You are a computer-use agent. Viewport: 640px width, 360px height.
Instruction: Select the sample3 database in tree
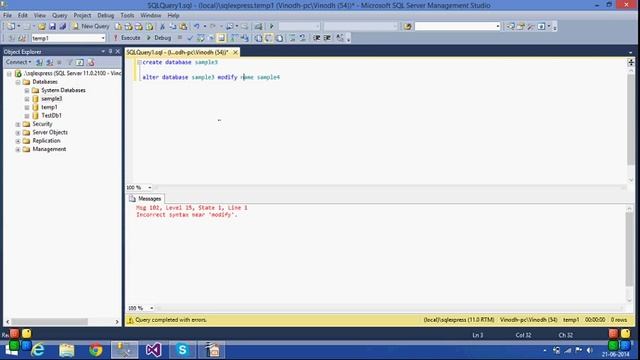(51, 99)
